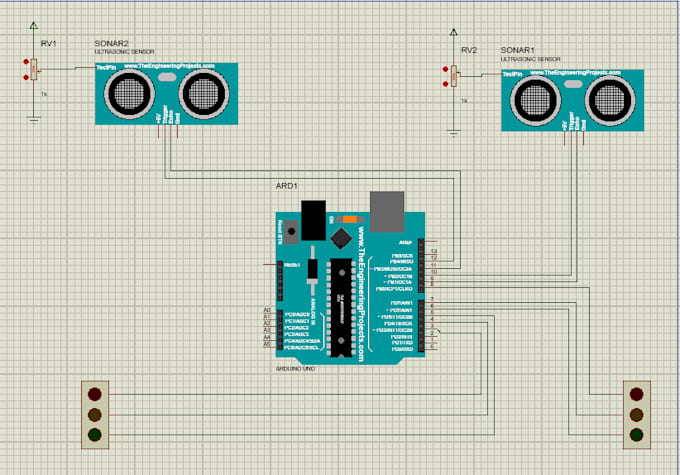Select the yellow lamp of right traffic light
680x475 pixels.
(636, 415)
